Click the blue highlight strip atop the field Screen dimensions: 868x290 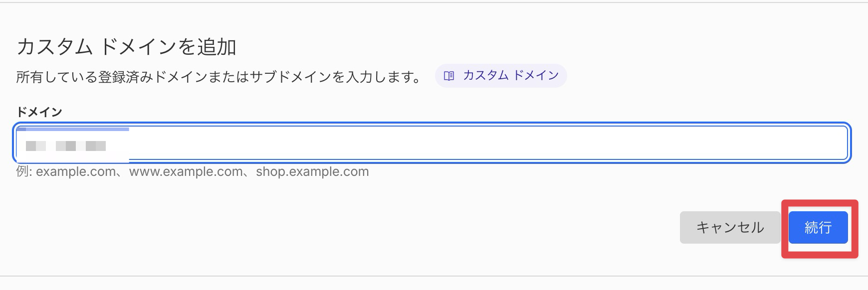[x=73, y=129]
